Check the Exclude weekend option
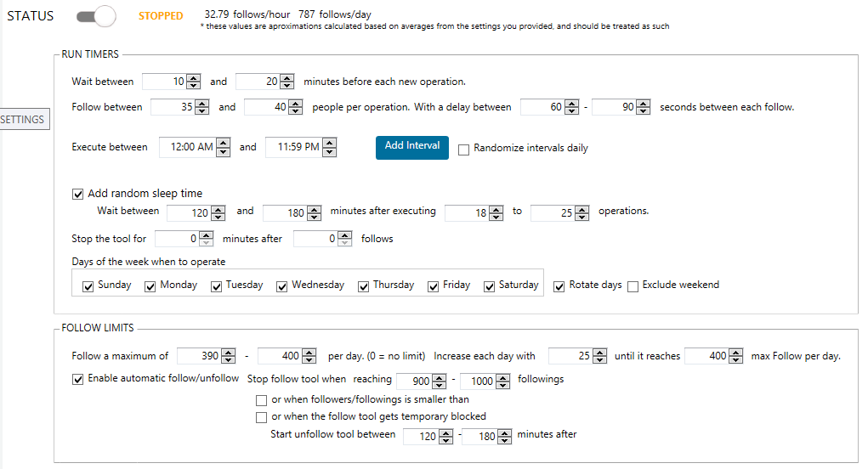 (x=633, y=286)
